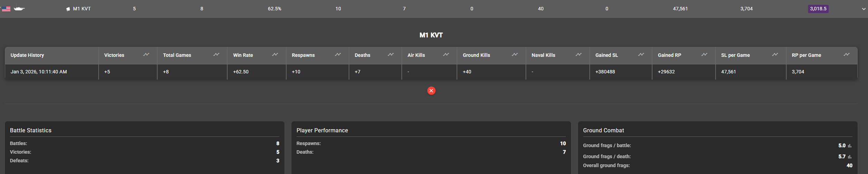Show the Total Games trend graph
868x174 pixels.
point(216,55)
